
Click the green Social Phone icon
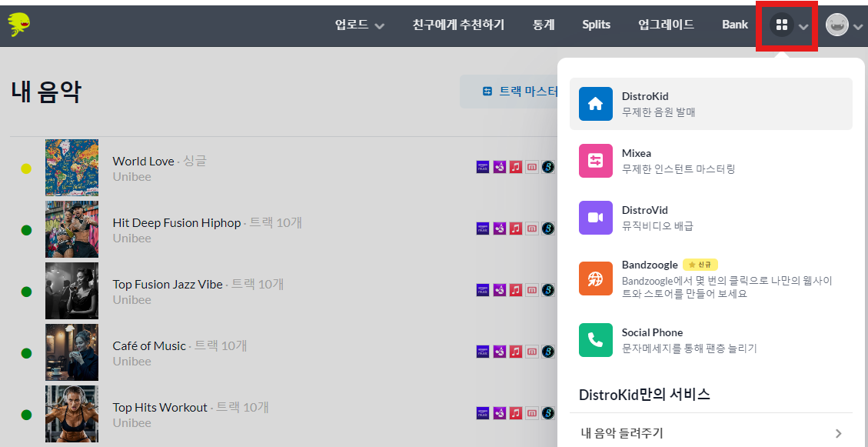pyautogui.click(x=596, y=340)
